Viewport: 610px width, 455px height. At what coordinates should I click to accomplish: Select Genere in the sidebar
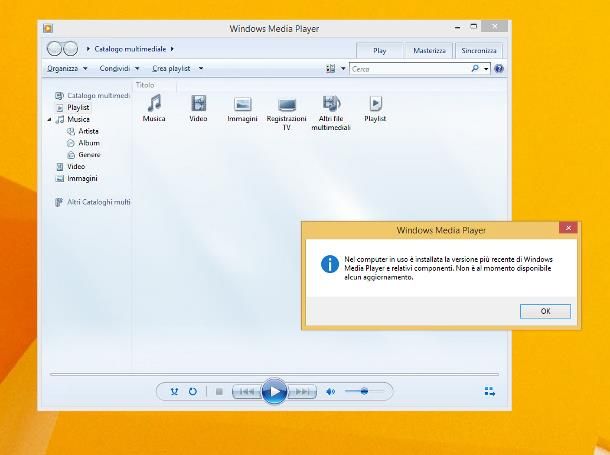(x=84, y=155)
